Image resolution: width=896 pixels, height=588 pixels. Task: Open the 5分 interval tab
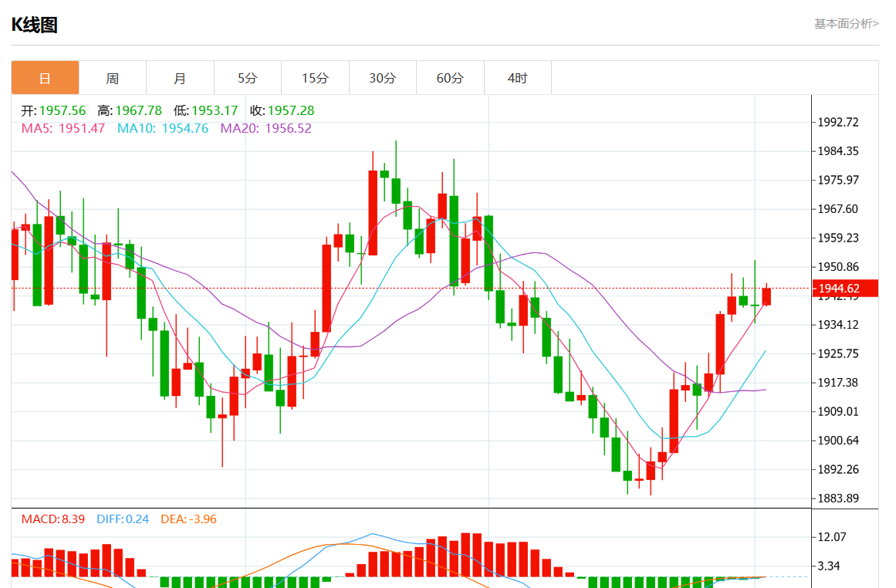pos(248,78)
